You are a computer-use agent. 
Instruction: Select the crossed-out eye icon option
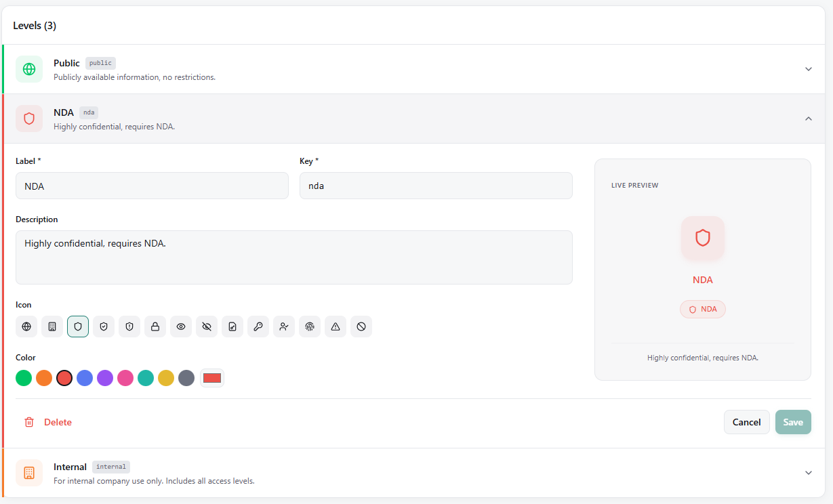[207, 327]
